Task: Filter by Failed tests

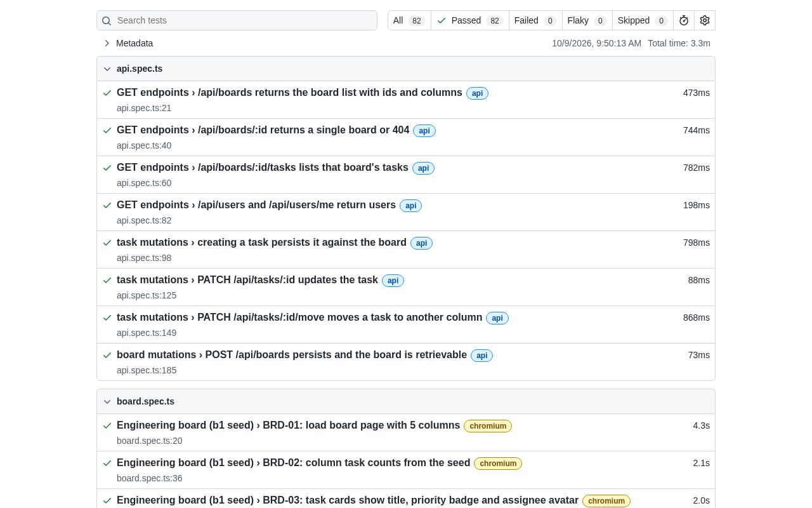Action: tap(535, 20)
